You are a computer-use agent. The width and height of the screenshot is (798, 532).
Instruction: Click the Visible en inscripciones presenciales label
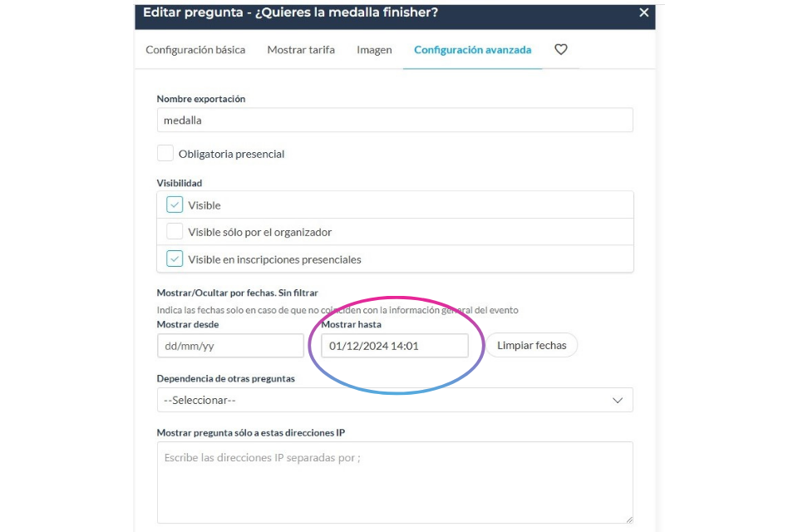275,259
